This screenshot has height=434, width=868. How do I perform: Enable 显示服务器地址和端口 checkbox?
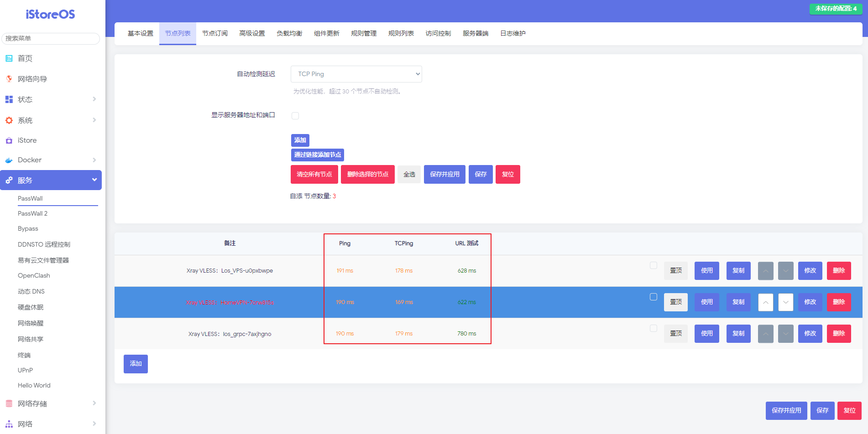[295, 116]
